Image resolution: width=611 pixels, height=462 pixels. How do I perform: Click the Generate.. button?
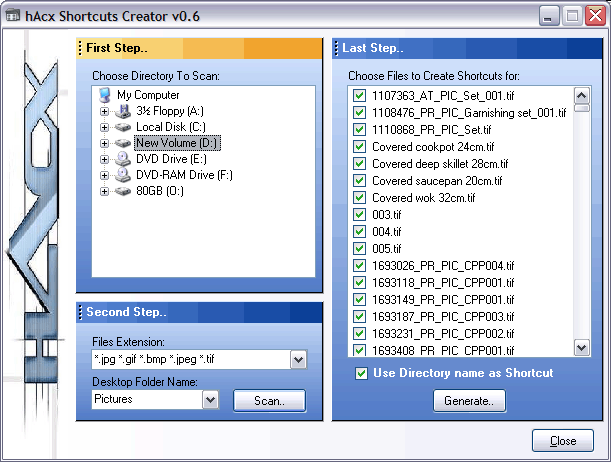pyautogui.click(x=469, y=400)
